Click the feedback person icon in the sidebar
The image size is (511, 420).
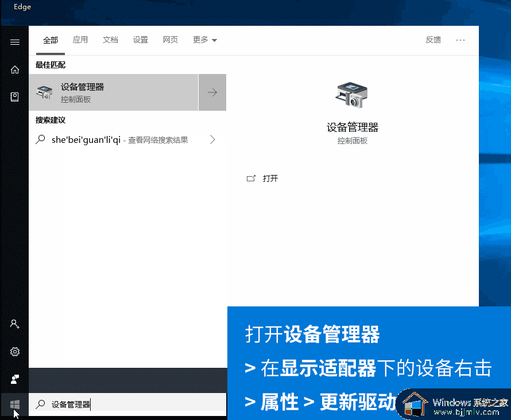coord(15,379)
